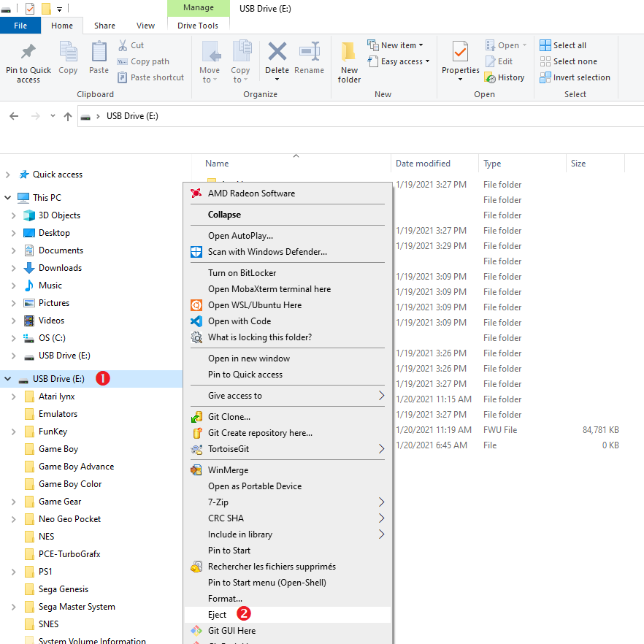This screenshot has height=644, width=644.
Task: Switch to the View ribbon tab
Action: click(145, 26)
